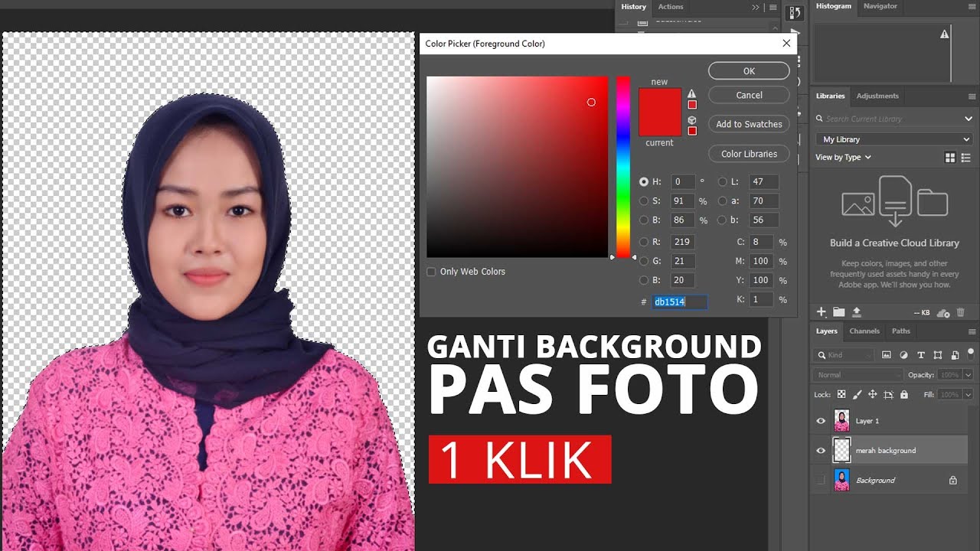Screen dimensions: 980x551
Task: Open the History panel menu icon
Action: (x=773, y=7)
